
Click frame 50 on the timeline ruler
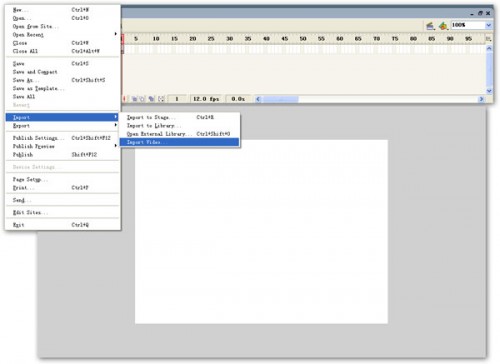click(303, 39)
